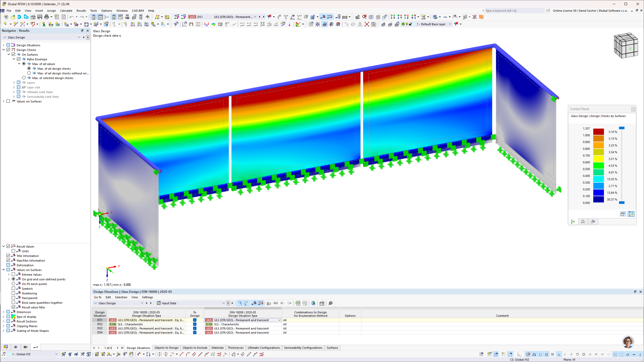Image resolution: width=644 pixels, height=362 pixels.
Task: Switch to the Materials tab in table
Action: coord(218,348)
